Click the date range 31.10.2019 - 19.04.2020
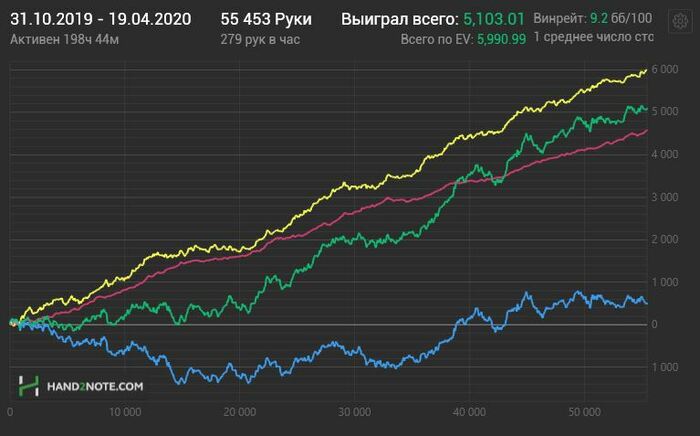 pos(100,19)
